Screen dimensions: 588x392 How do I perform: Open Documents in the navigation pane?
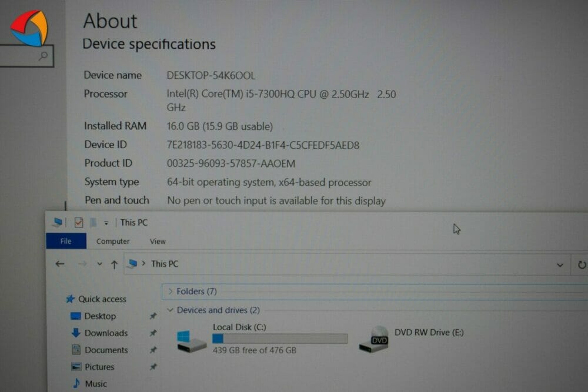(106, 350)
